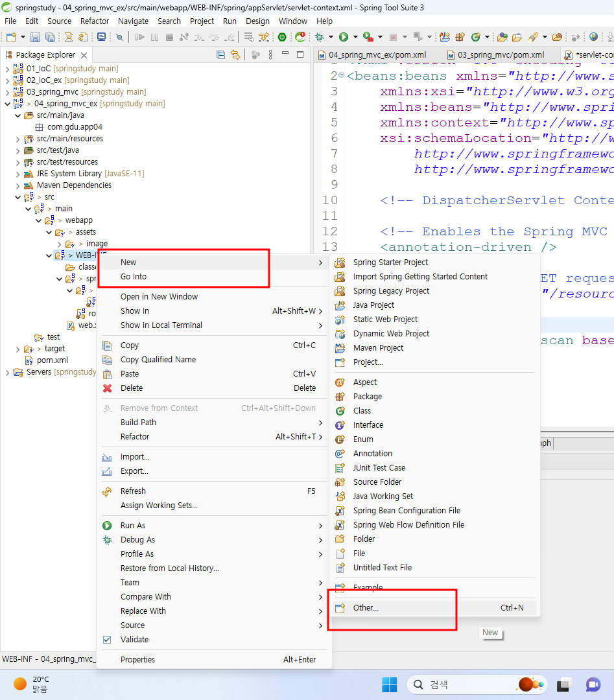Select pom.xml in the Package Explorer
614x700 pixels.
(x=53, y=360)
